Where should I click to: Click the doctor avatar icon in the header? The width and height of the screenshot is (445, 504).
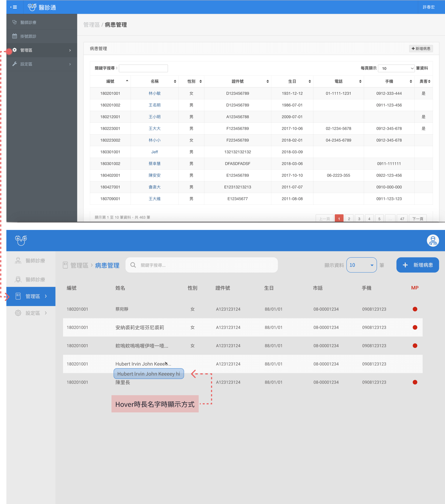click(433, 241)
